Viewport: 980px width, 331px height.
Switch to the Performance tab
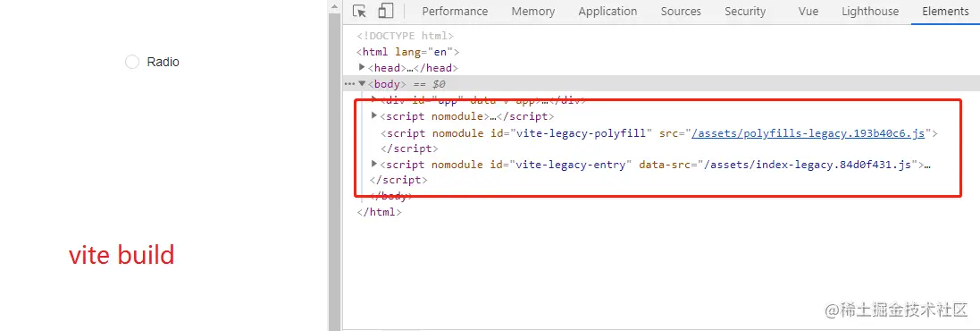455,12
